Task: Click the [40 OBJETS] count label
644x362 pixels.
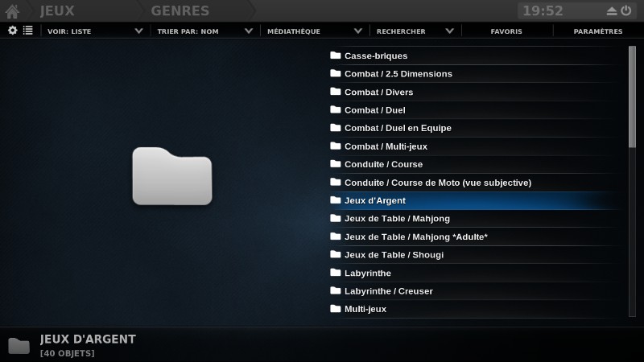Action: pos(68,353)
